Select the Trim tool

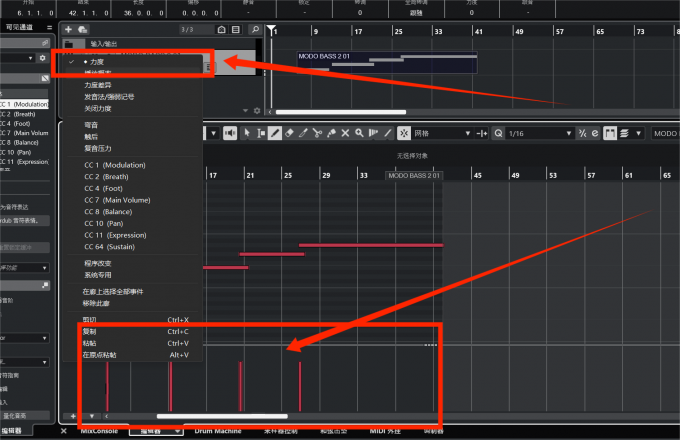[x=303, y=133]
